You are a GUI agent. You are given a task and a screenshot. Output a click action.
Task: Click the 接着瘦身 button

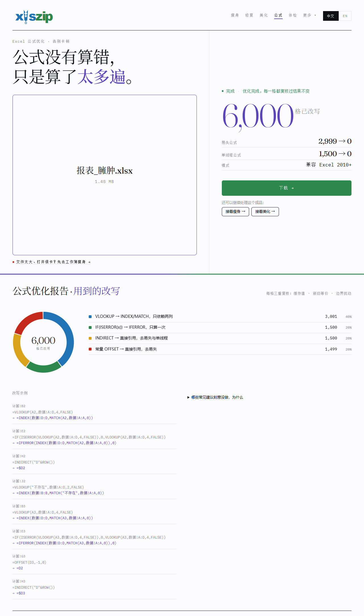[x=235, y=212]
